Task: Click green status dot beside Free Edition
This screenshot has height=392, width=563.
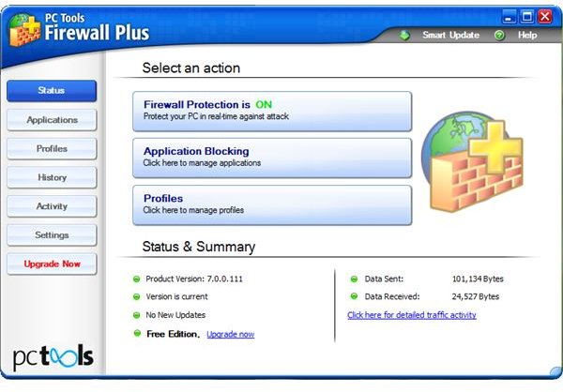Action: [x=137, y=333]
